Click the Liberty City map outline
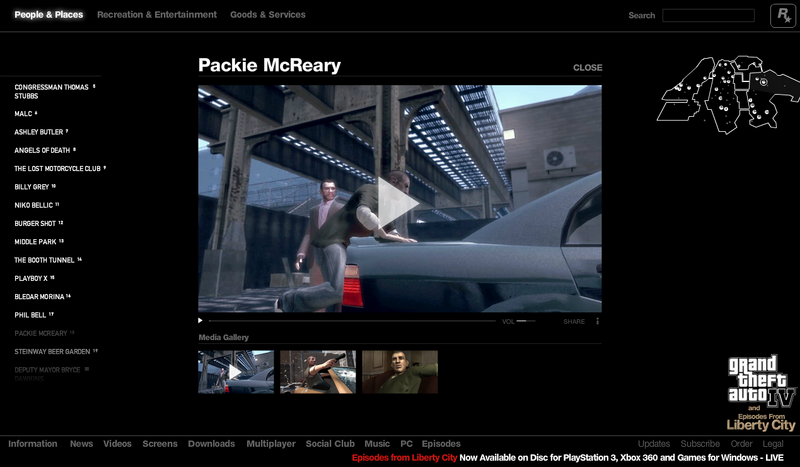The image size is (800, 467). [728, 94]
